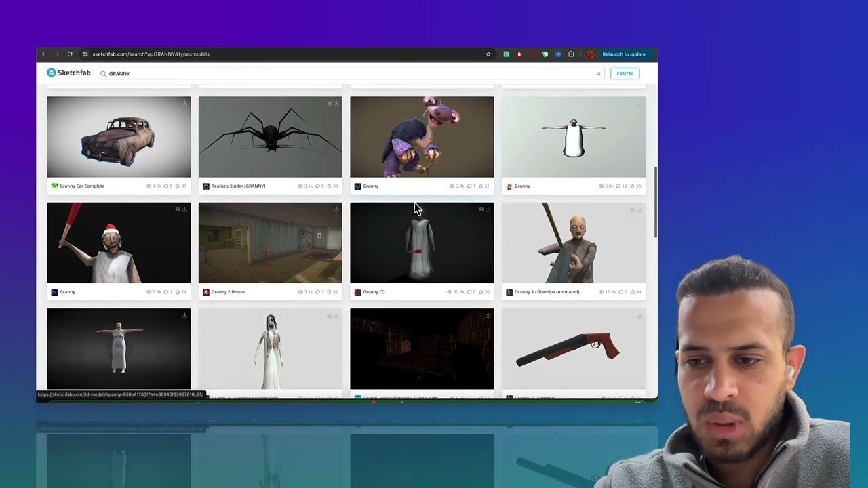Click animation icon on Granny (7) card
The width and height of the screenshot is (868, 488).
pyautogui.click(x=481, y=209)
